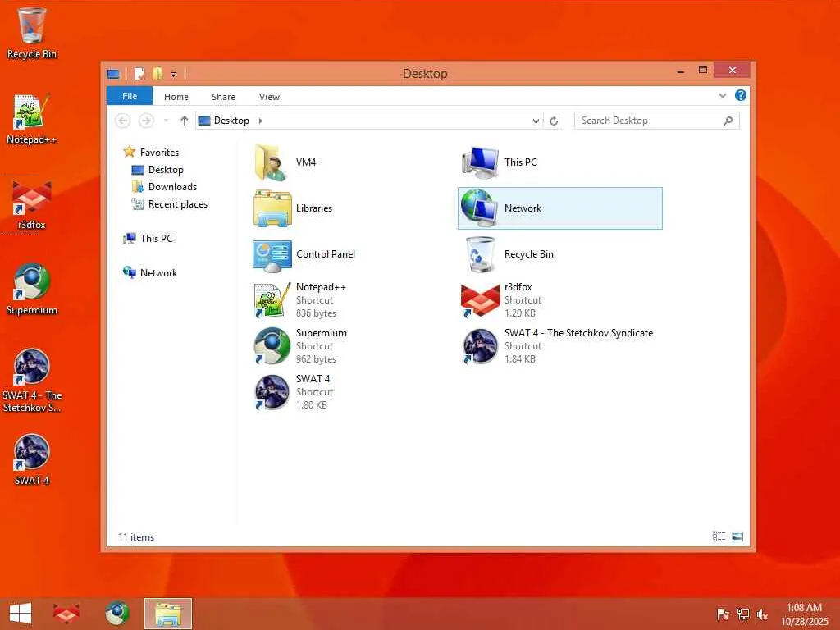This screenshot has width=840, height=630.
Task: Go forward with the Forward arrow
Action: pos(146,121)
